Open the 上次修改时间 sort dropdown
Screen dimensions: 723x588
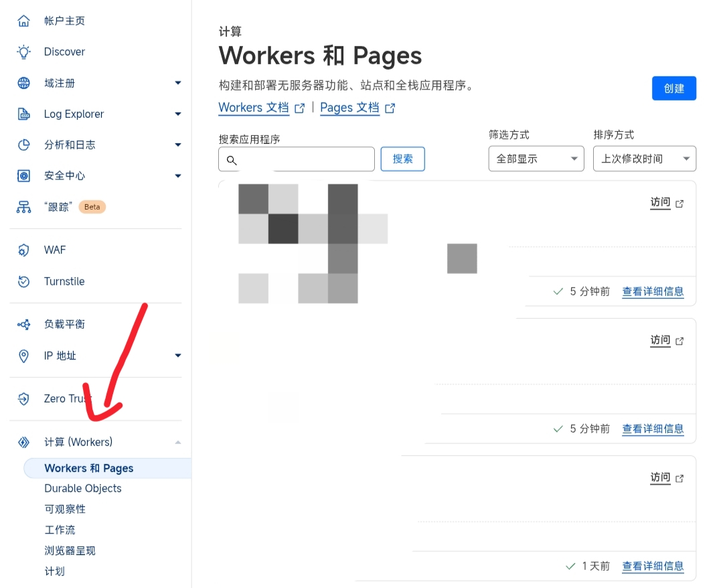(644, 159)
